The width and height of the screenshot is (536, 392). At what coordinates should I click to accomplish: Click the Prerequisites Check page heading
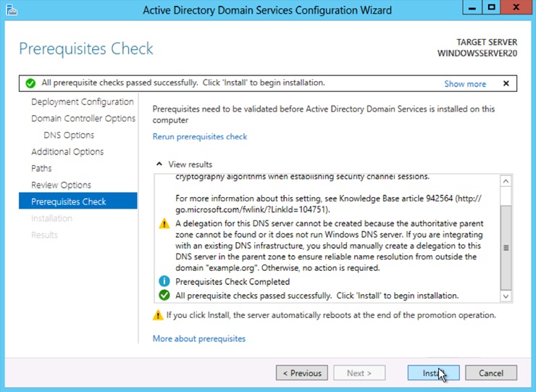coord(86,49)
